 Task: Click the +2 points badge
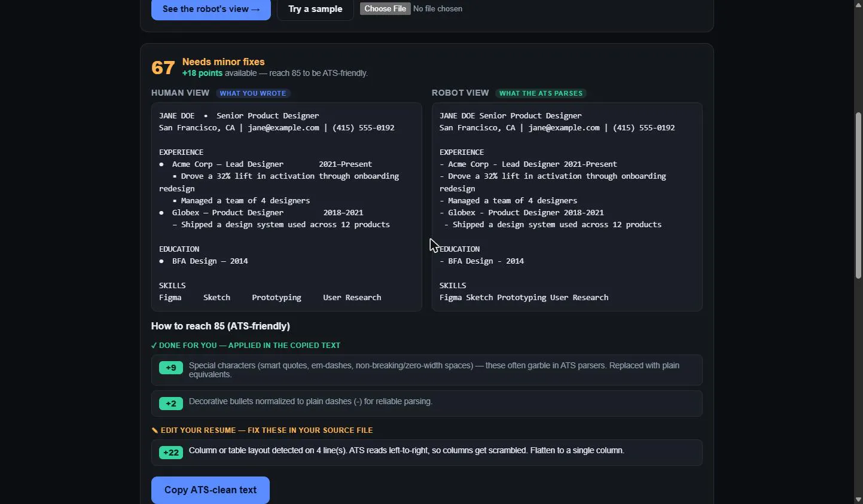pos(171,404)
